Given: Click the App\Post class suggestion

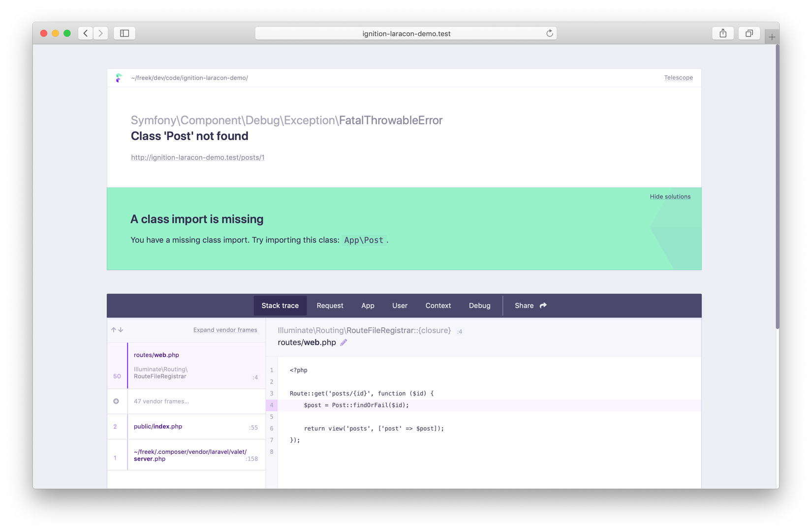Looking at the screenshot, I should tap(364, 240).
